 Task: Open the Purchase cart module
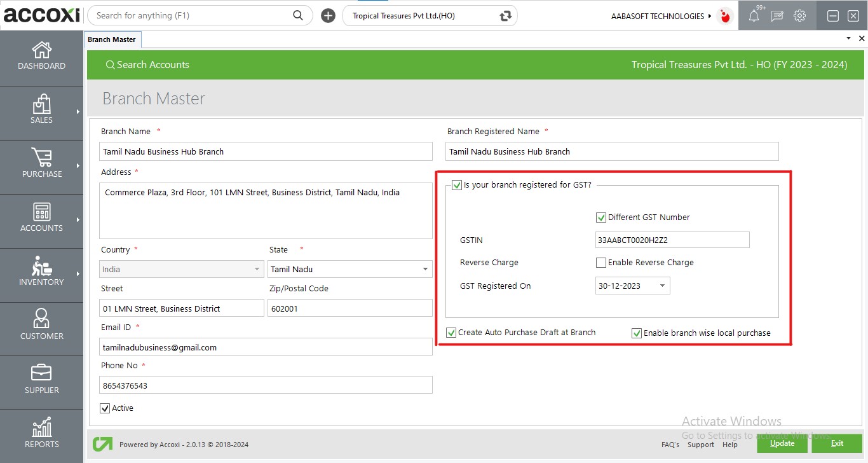(41, 158)
